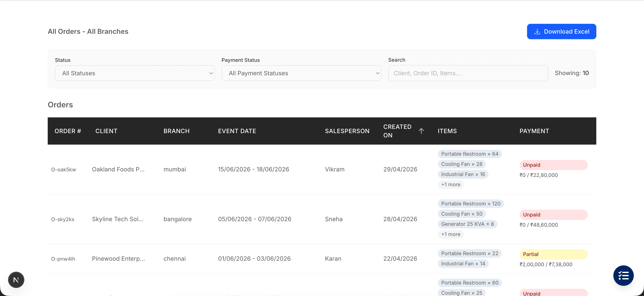
Task: Click the All Orders - All Branches heading
Action: click(88, 31)
